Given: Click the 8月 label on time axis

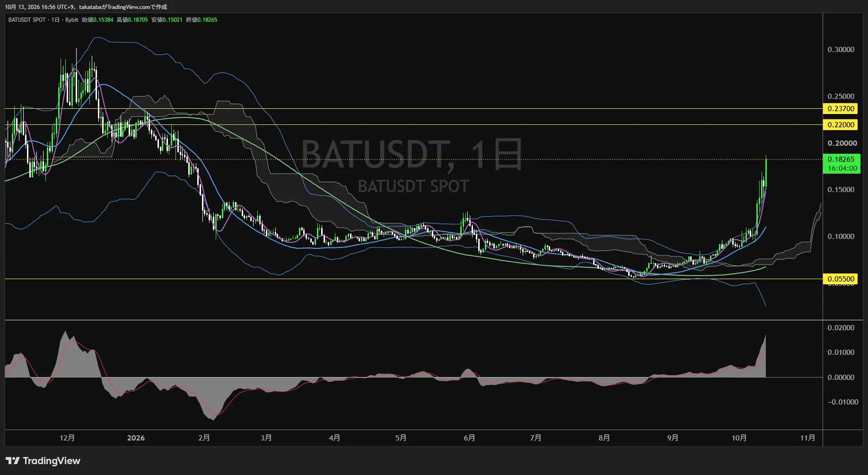Looking at the screenshot, I should point(604,438).
